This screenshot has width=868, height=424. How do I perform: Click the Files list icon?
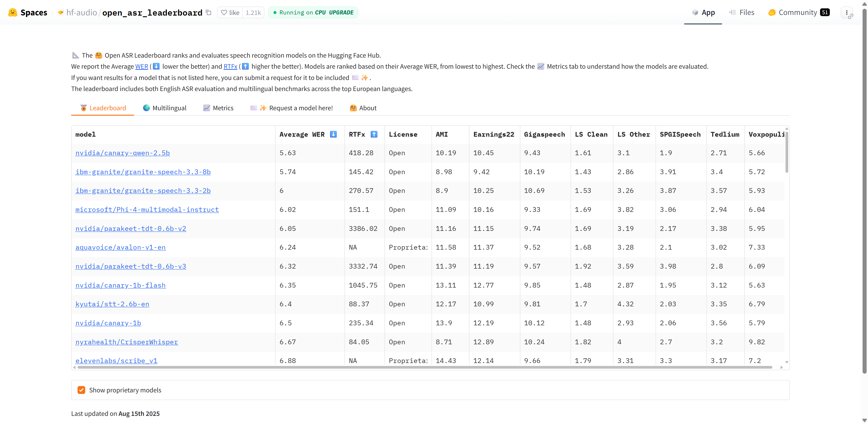coord(733,12)
